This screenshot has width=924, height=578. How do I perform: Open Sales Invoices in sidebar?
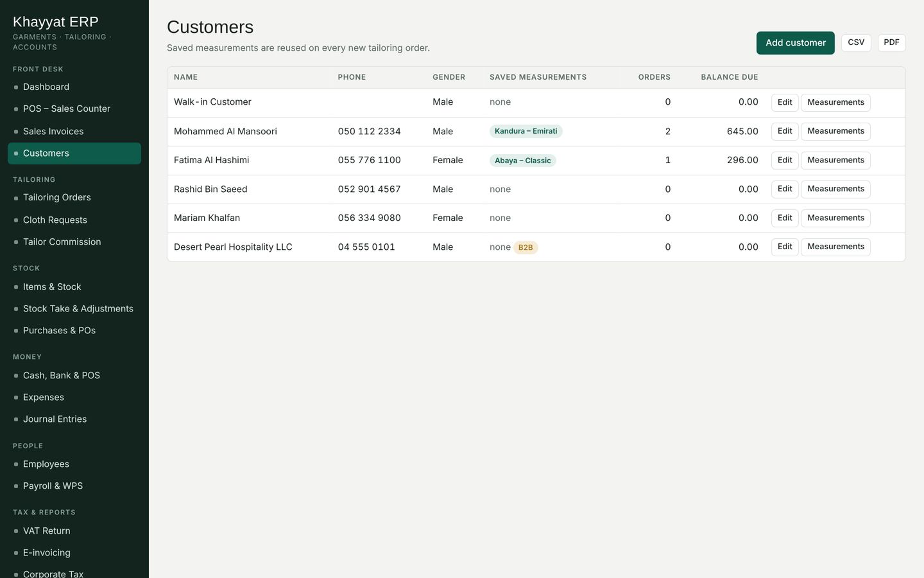[x=74, y=131]
